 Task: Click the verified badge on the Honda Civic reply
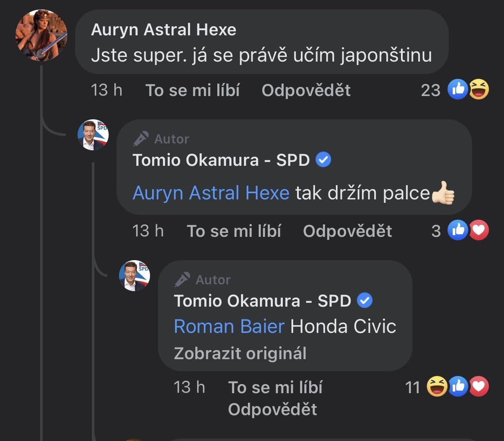tap(365, 300)
